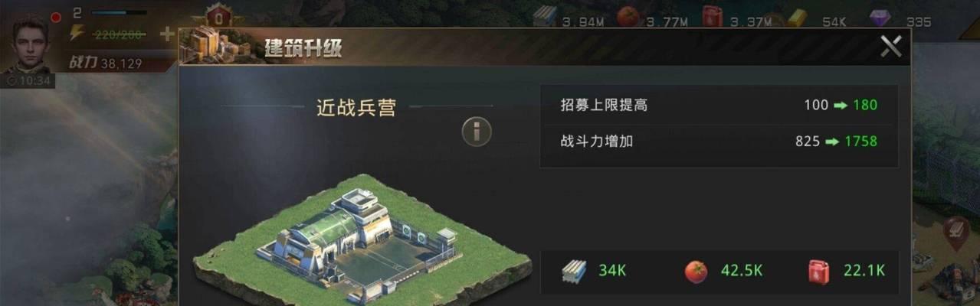Click the rank badge showing 0
Screen dimensions: 980x306
pyautogui.click(x=219, y=17)
